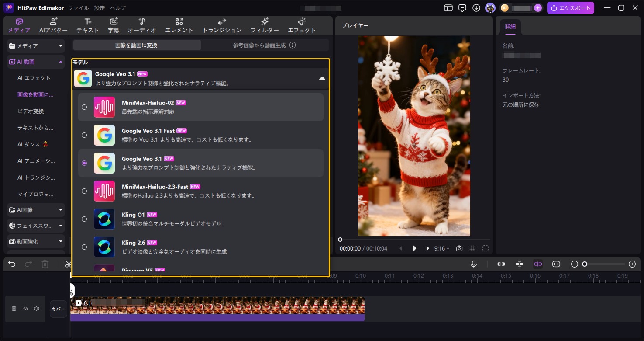
Task: Collapse the Google Veo 3.1 model list
Action: (x=322, y=77)
